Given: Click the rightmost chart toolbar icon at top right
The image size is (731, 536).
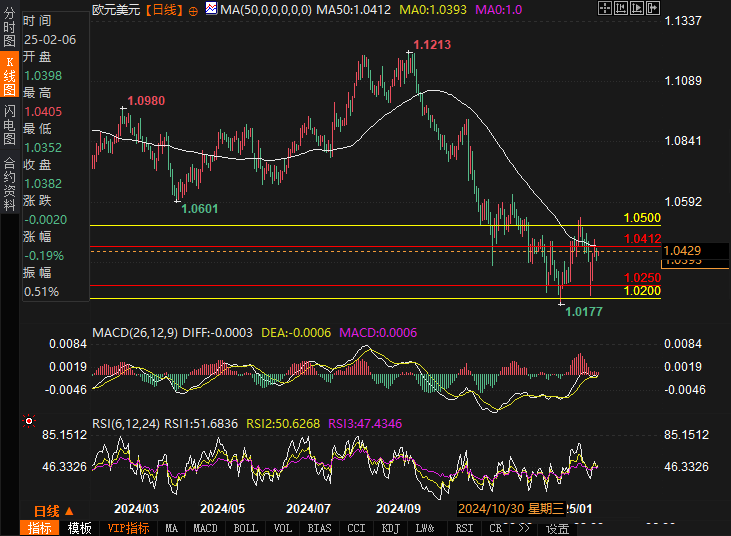Looking at the screenshot, I should point(653,9).
